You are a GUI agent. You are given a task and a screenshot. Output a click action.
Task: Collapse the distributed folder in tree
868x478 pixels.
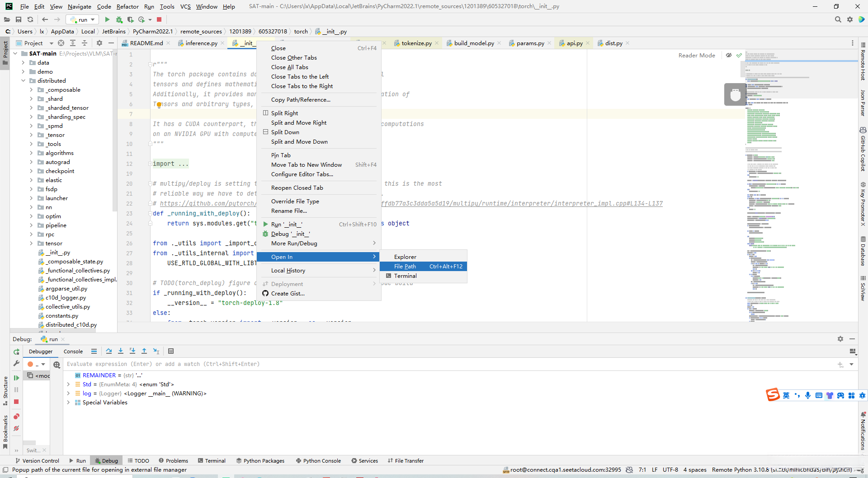(23, 81)
